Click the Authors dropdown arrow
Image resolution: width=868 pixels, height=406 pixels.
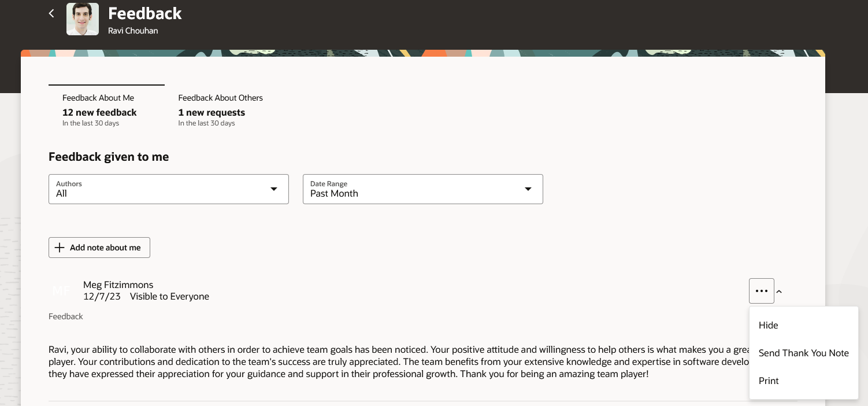pyautogui.click(x=274, y=189)
